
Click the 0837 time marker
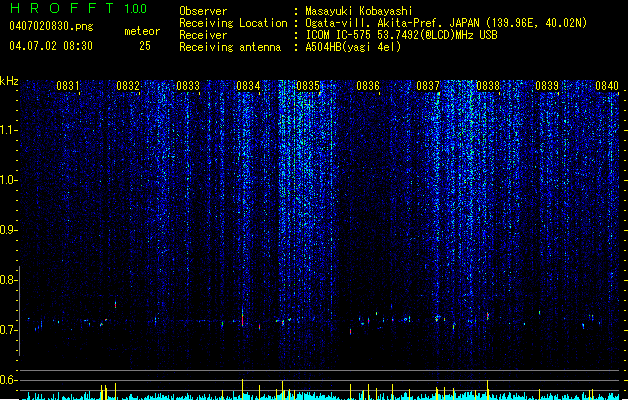click(x=428, y=86)
